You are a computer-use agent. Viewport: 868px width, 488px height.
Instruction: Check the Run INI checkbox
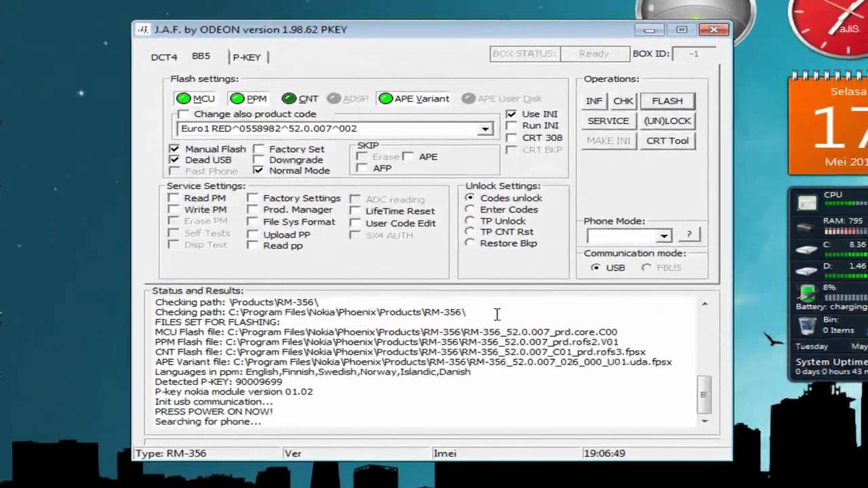tap(511, 125)
